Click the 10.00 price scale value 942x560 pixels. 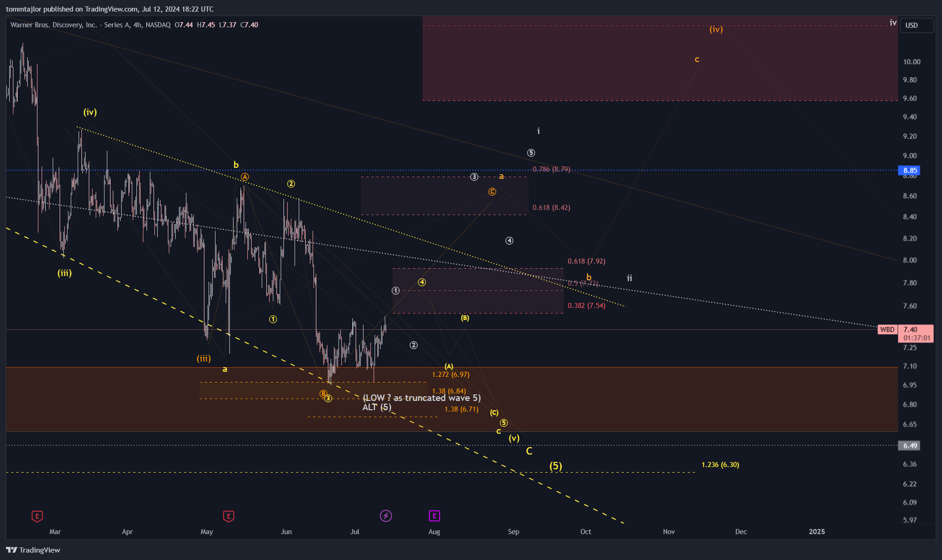[911, 62]
